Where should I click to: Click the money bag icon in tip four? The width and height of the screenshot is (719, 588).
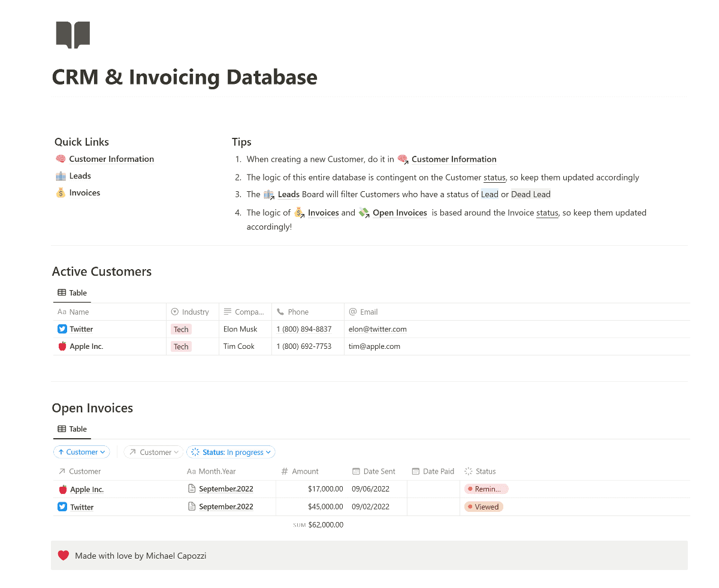click(x=300, y=213)
